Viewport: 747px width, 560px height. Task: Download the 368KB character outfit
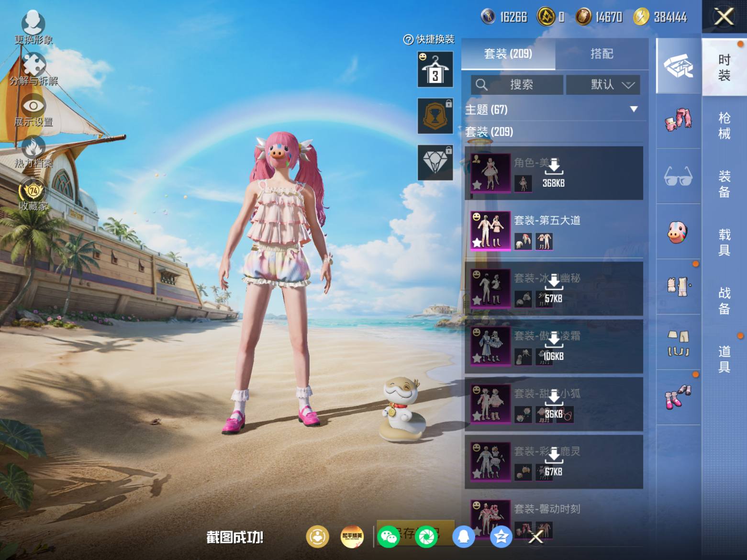(554, 173)
